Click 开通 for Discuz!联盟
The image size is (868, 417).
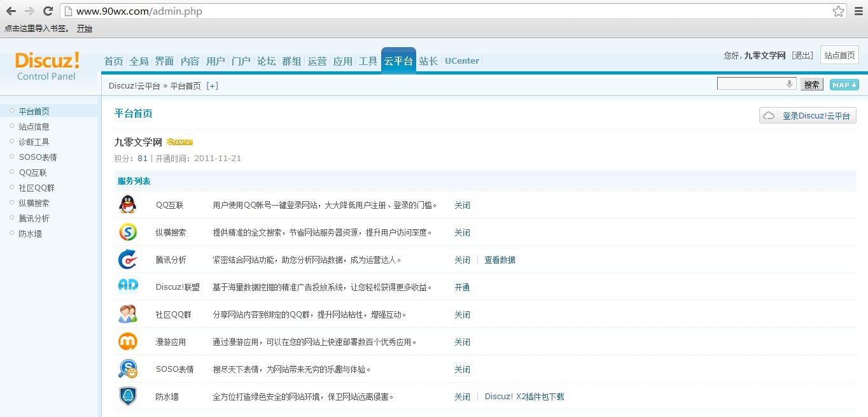(x=462, y=287)
